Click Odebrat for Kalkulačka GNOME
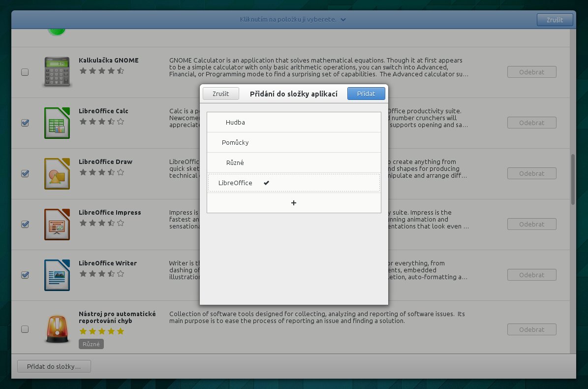This screenshot has height=389, width=588. click(532, 72)
